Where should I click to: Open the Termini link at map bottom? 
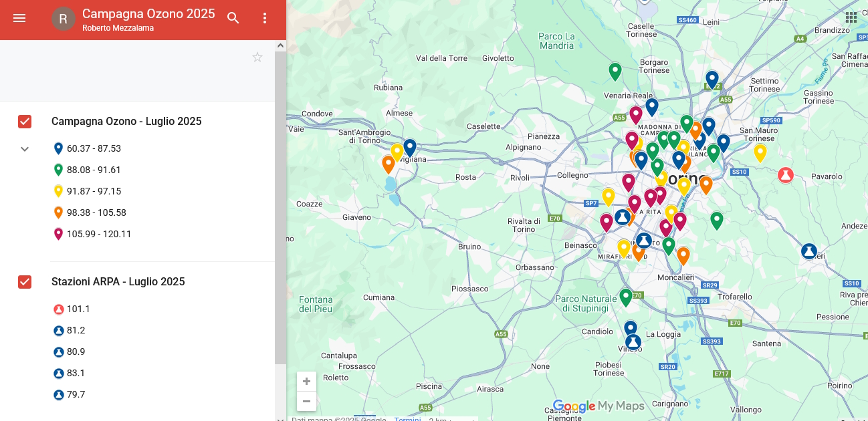coord(407,419)
